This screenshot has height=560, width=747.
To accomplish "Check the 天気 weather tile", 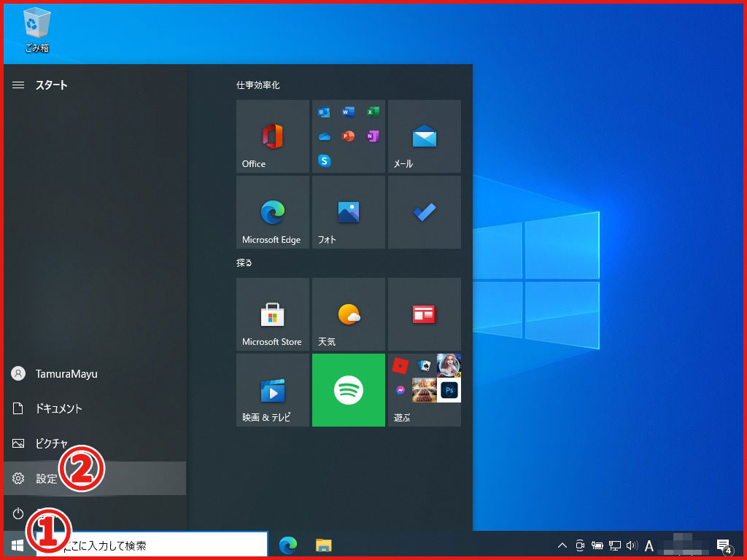I will 348,314.
